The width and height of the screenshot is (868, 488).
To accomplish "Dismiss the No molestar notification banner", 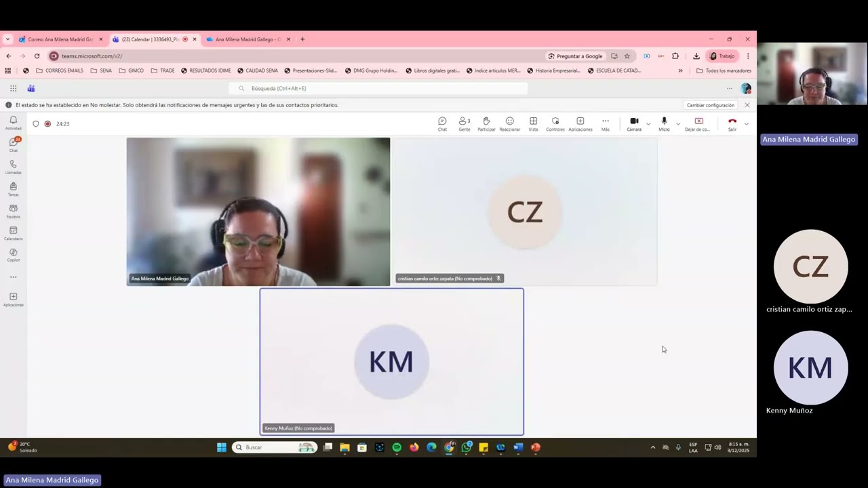I will (x=747, y=105).
